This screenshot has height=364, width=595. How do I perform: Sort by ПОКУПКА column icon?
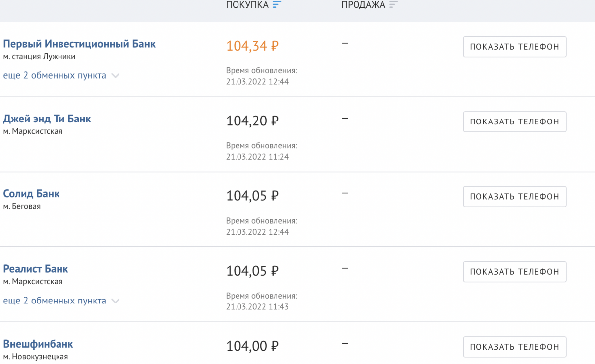(277, 5)
